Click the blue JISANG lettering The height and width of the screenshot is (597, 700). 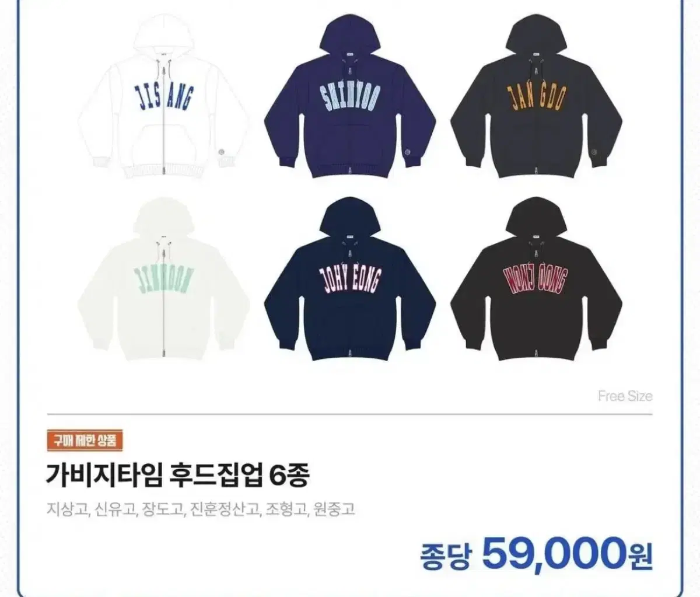163,96
